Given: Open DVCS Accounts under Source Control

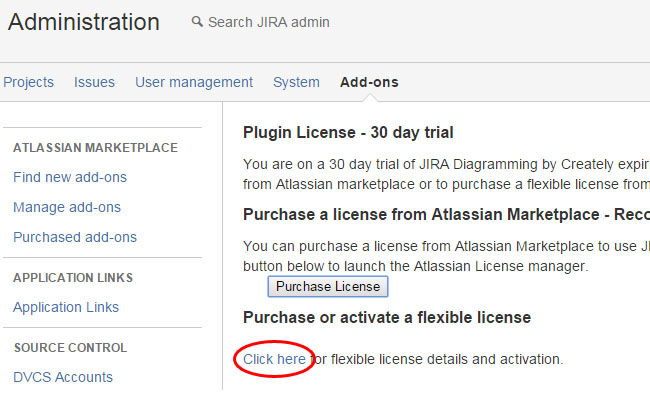Looking at the screenshot, I should (63, 377).
